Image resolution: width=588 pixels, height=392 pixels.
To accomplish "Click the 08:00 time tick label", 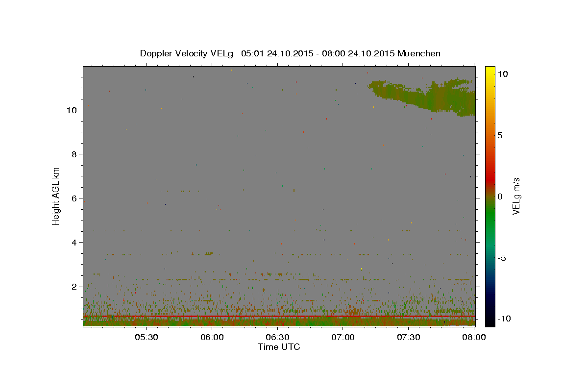I will [474, 337].
